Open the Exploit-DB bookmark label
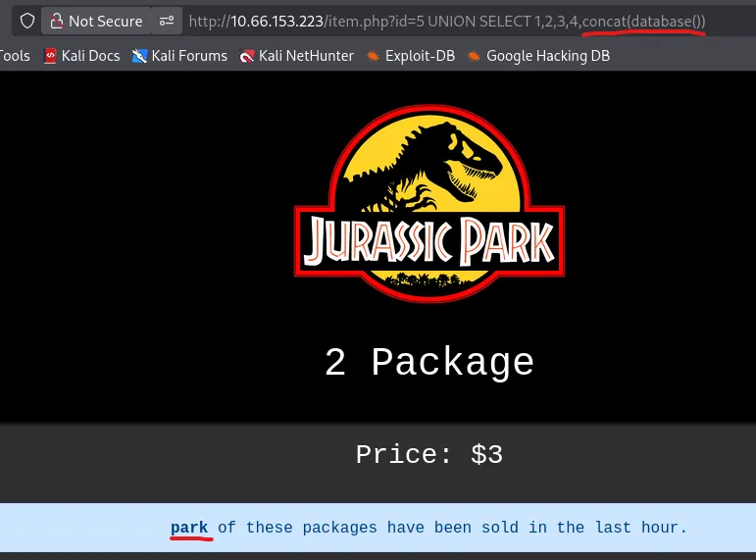This screenshot has width=756, height=560. (x=420, y=56)
